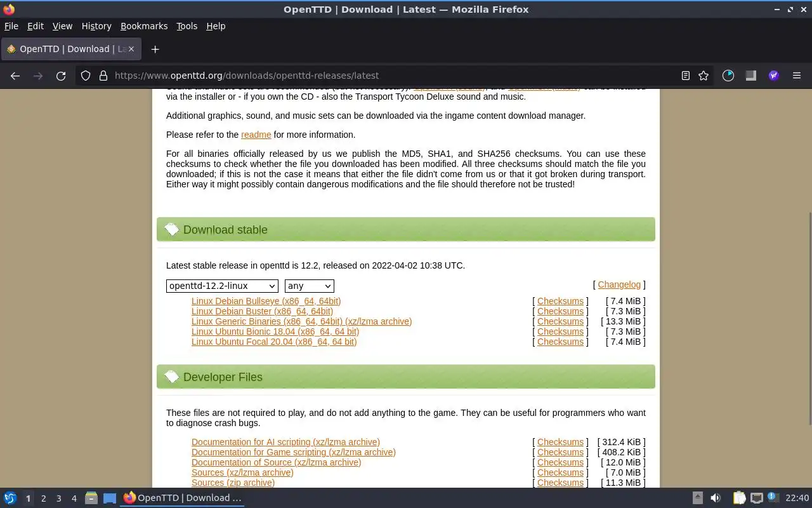Download Linux Debian Bullseye build

click(266, 301)
